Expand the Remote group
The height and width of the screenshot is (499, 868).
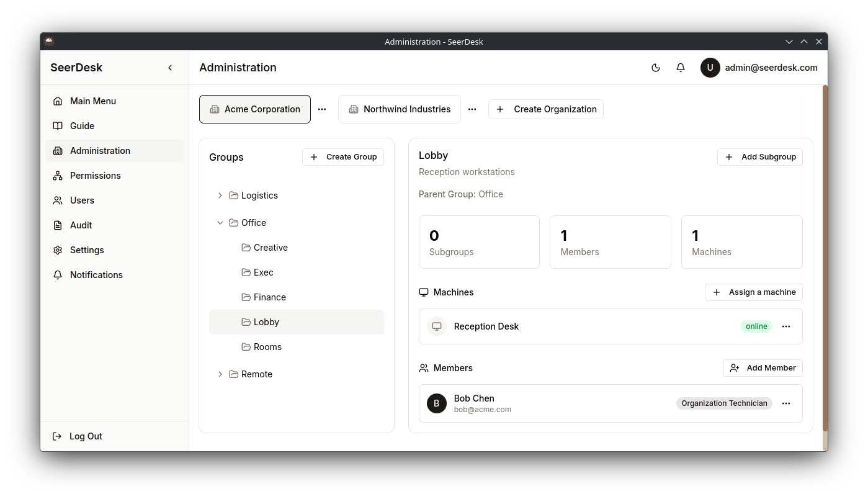pyautogui.click(x=220, y=374)
